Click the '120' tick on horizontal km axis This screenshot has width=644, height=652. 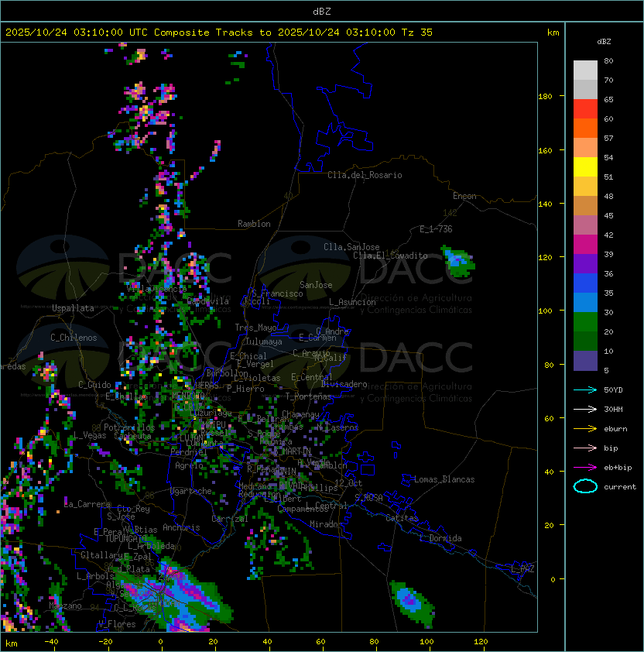481,642
